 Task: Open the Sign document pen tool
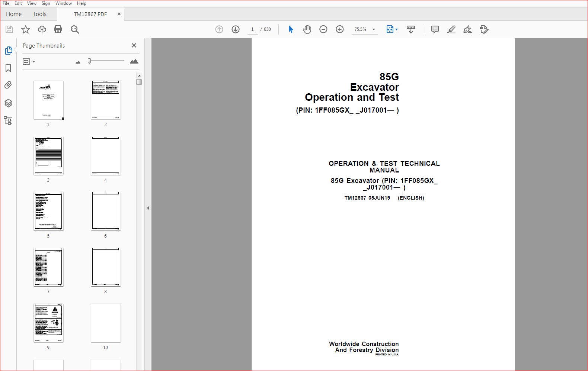(467, 29)
